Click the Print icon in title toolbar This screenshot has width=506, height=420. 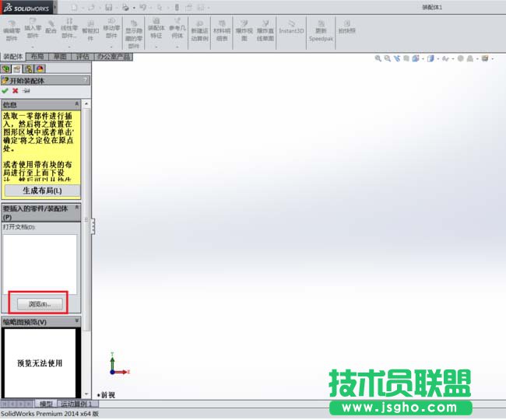(x=125, y=7)
